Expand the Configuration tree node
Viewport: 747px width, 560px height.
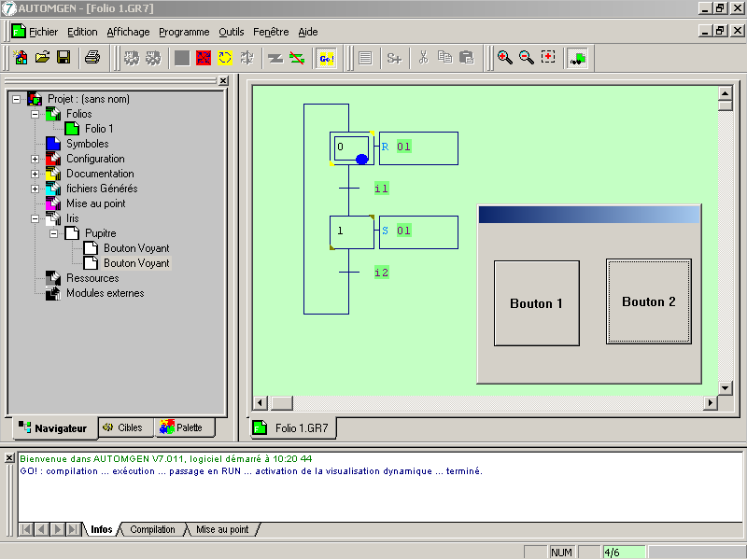pyautogui.click(x=35, y=159)
